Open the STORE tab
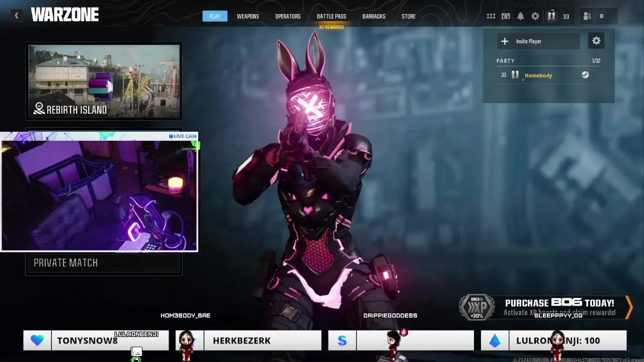Screen dimensions: 644x362 (409, 17)
